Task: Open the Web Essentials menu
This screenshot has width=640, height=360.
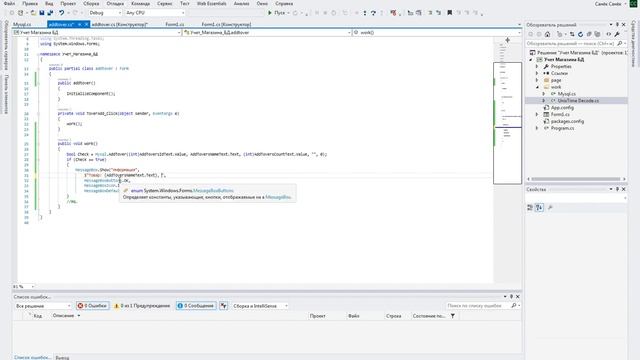Action: pos(211,3)
